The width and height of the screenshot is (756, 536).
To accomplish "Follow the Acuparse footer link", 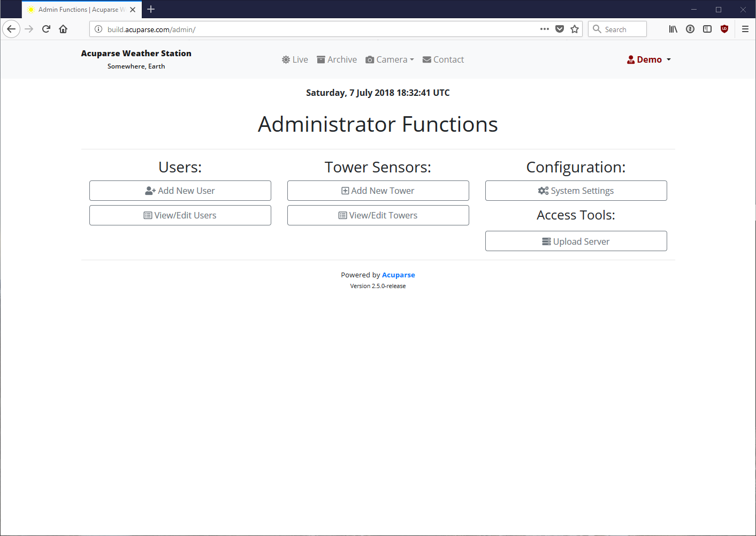I will point(399,275).
